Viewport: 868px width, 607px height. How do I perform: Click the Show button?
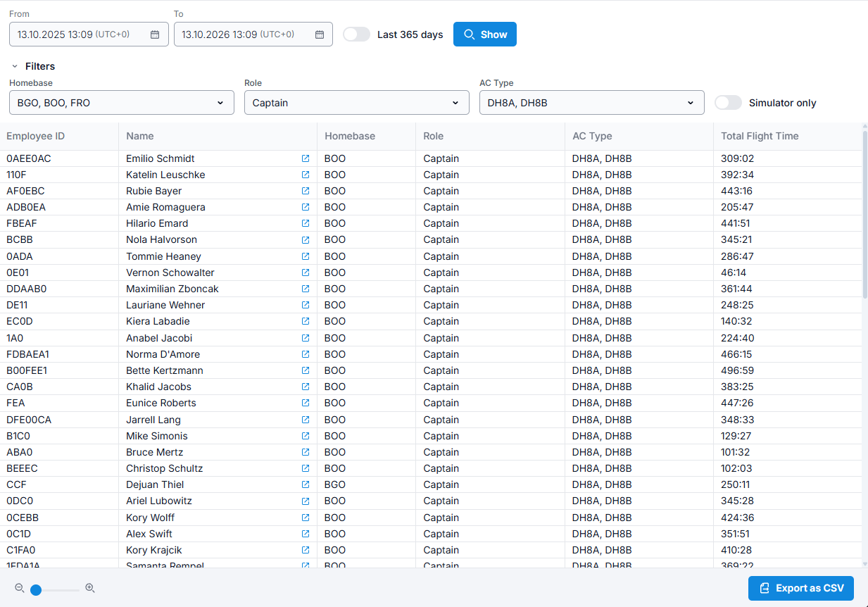(x=485, y=35)
